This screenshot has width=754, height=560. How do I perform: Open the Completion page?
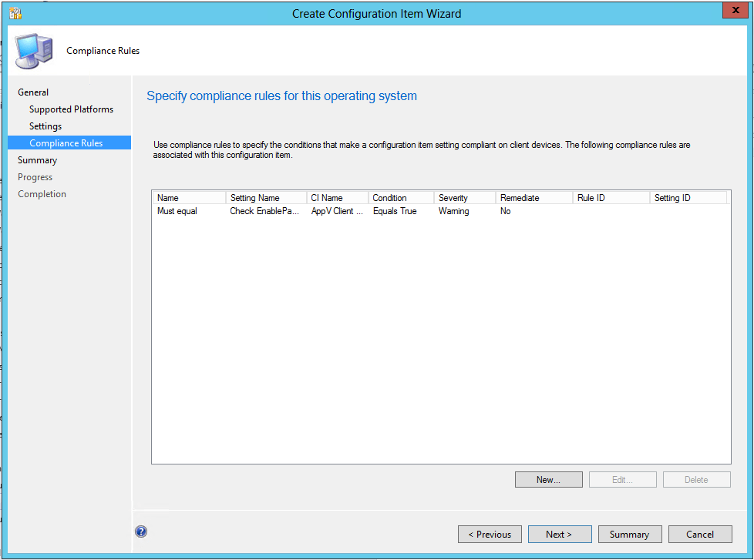tap(42, 193)
